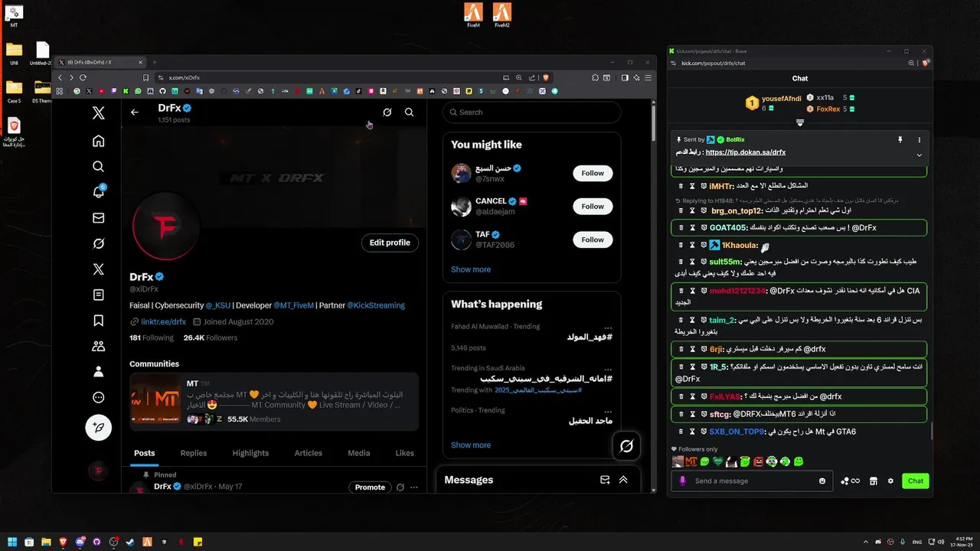Toggle the Brave sidebar panel button

point(625,77)
